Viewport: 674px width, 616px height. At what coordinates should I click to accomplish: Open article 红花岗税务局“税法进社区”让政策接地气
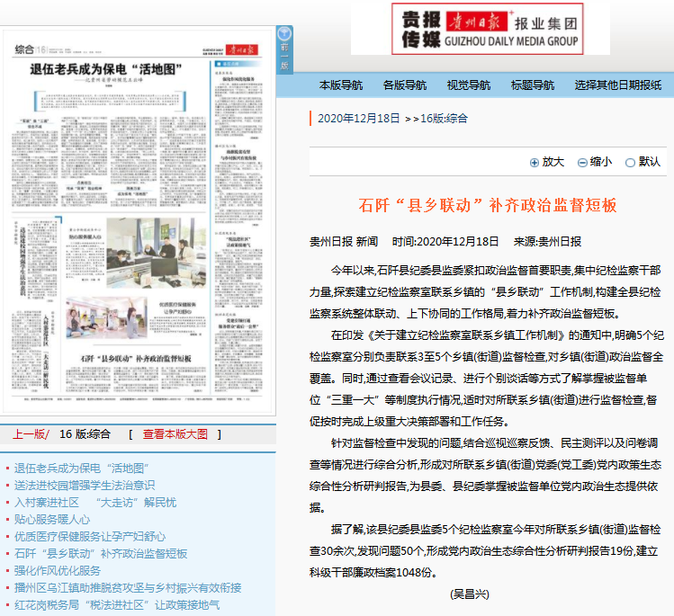pos(117,605)
